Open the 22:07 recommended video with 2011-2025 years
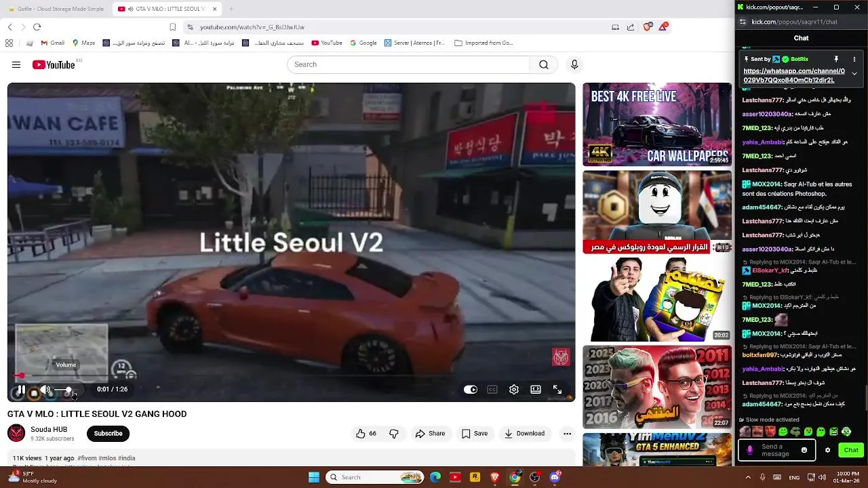The width and height of the screenshot is (868, 488). point(657,387)
